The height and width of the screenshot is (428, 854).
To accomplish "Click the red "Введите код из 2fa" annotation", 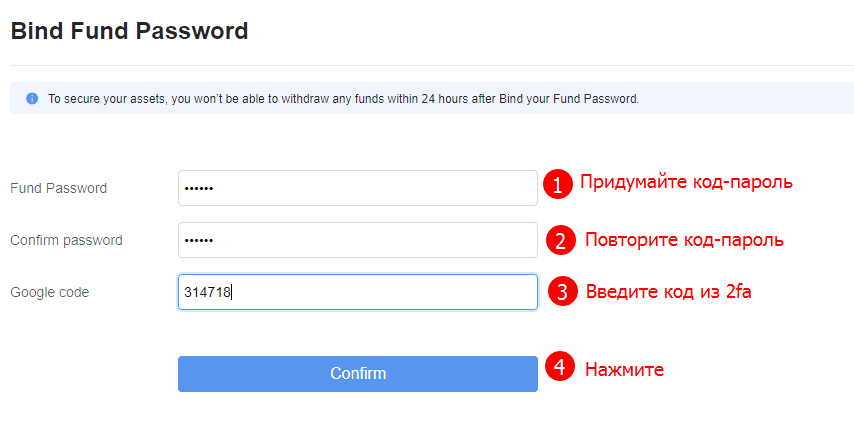I will point(667,291).
